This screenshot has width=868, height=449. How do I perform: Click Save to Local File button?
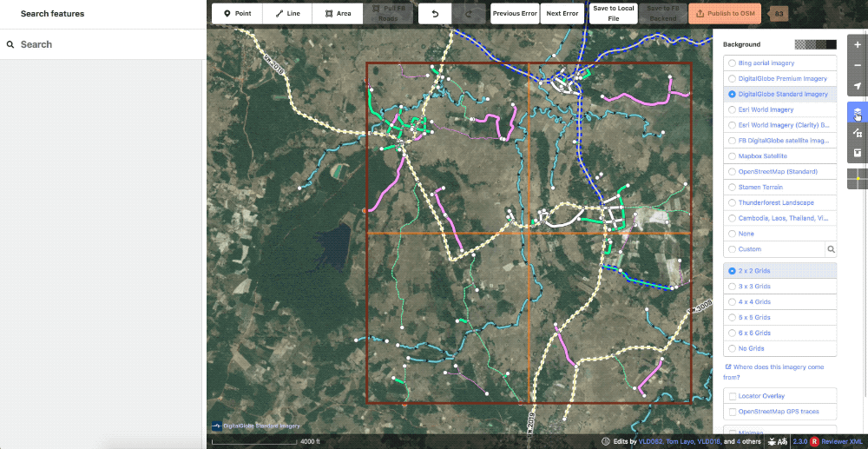point(614,13)
